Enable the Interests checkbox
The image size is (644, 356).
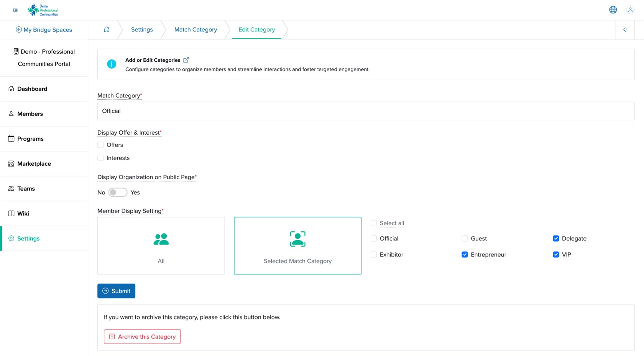tap(100, 158)
